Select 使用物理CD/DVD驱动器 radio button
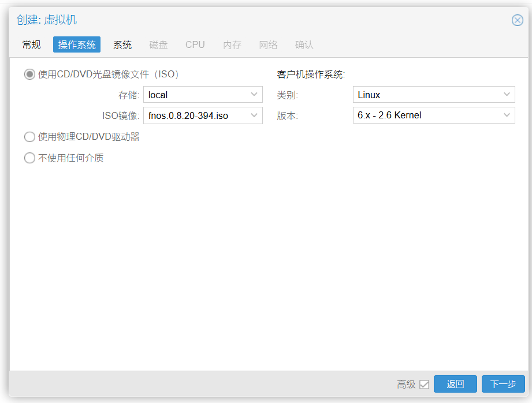Screen dimensions: 532x403 29,137
